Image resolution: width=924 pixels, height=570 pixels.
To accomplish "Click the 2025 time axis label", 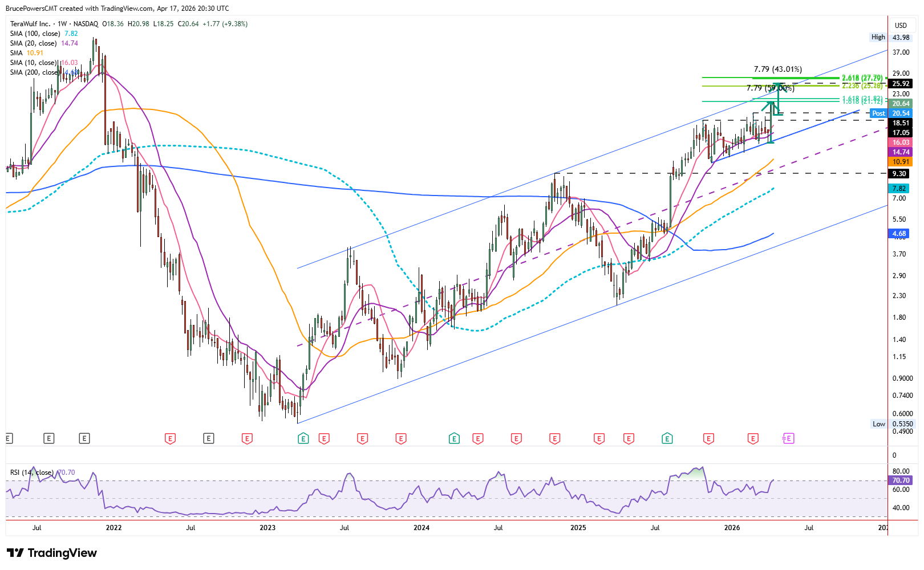I will pyautogui.click(x=578, y=528).
